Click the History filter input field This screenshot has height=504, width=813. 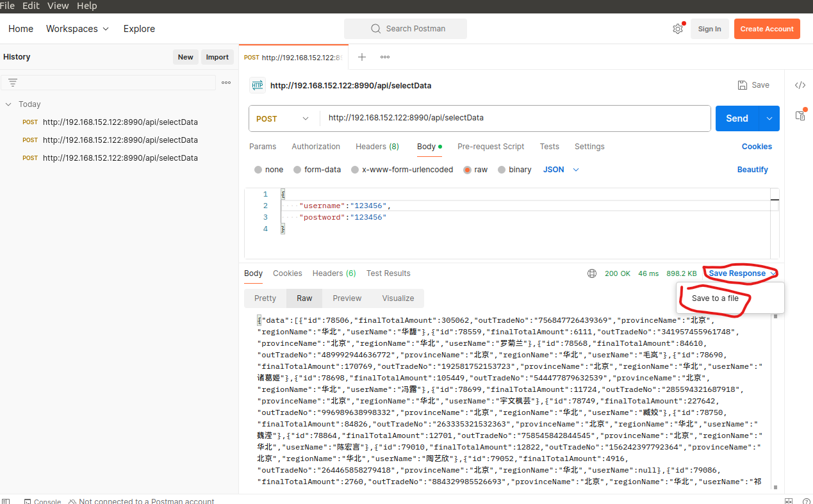pyautogui.click(x=108, y=83)
